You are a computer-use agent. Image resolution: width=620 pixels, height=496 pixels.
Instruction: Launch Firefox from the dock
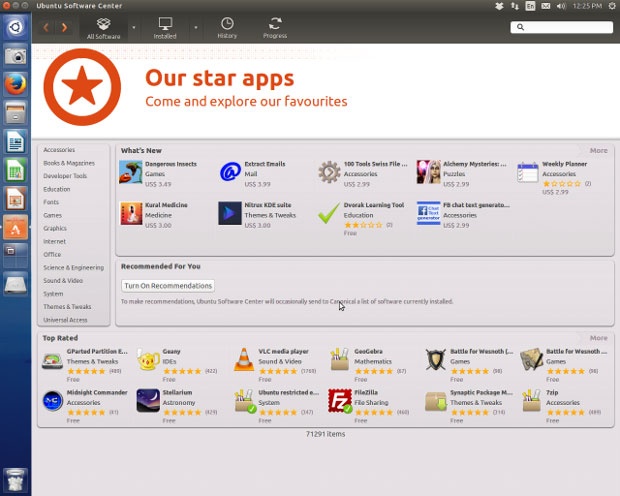coord(15,84)
